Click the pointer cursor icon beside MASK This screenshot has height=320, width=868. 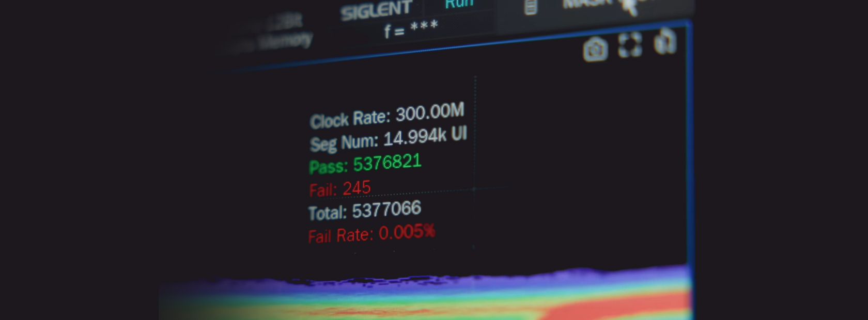pos(629,6)
